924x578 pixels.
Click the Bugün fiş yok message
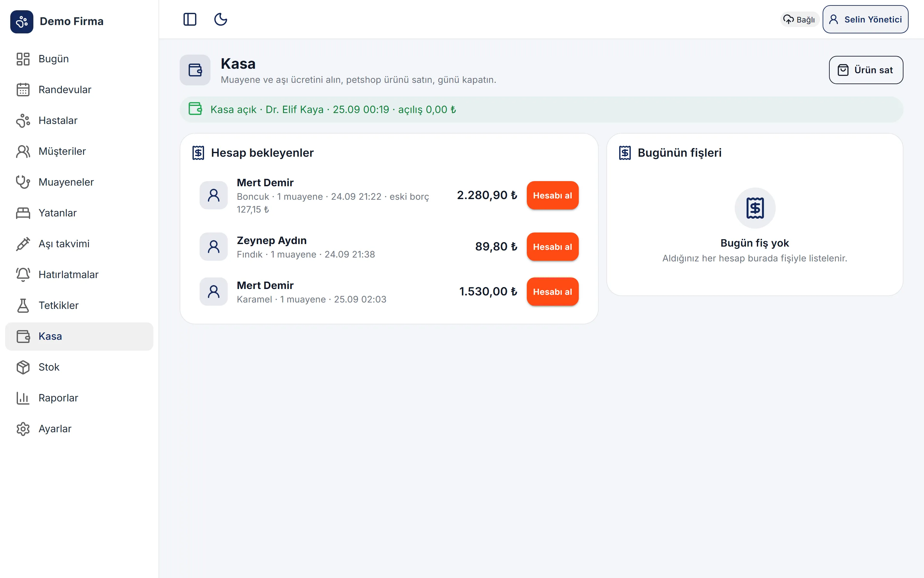click(755, 243)
